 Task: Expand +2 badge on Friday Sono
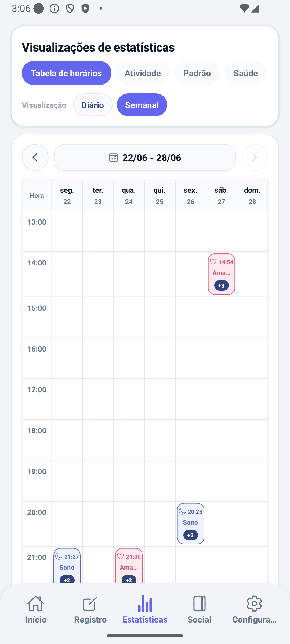(x=191, y=535)
